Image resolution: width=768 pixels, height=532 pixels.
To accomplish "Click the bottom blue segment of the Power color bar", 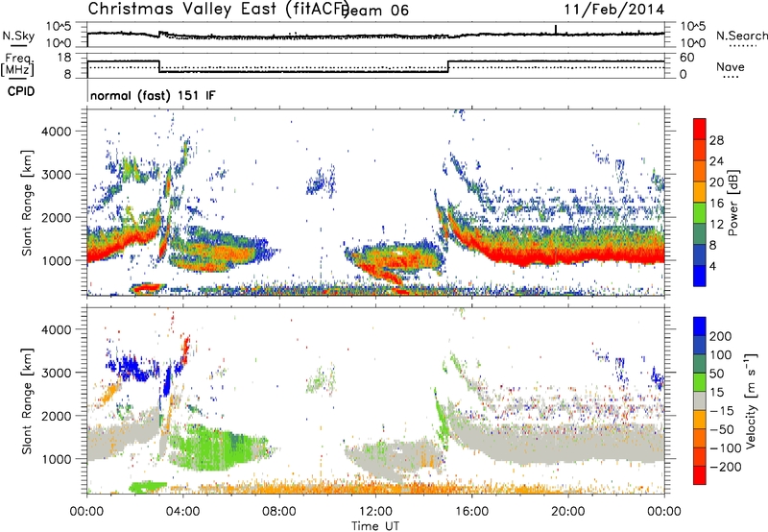I will [x=700, y=276].
